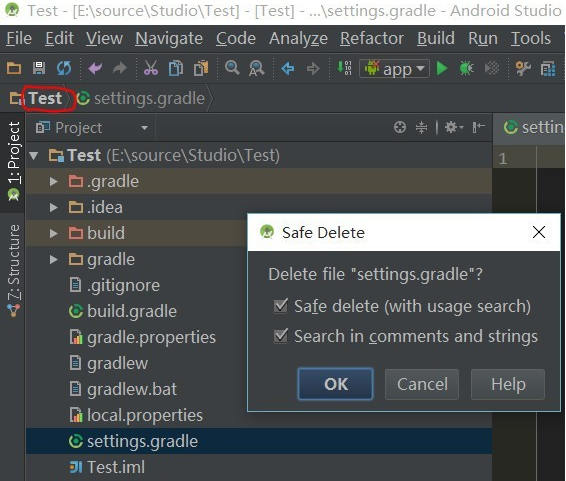
Task: Uncheck Safe delete with usage search
Action: [x=280, y=306]
